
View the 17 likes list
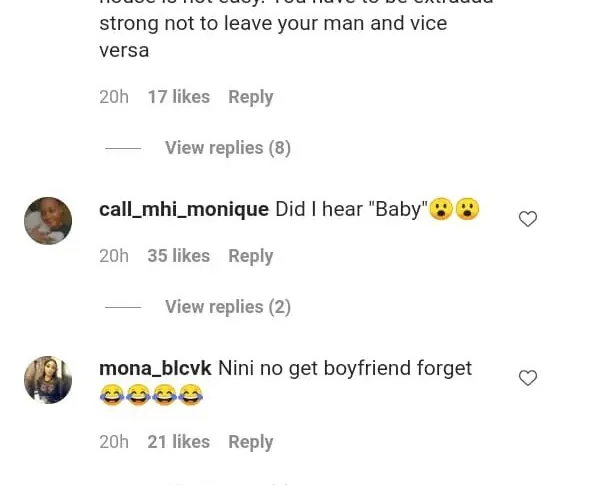tap(178, 97)
